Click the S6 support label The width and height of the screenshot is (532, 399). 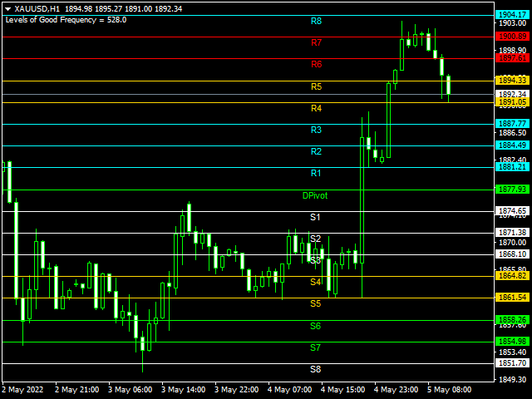point(315,326)
